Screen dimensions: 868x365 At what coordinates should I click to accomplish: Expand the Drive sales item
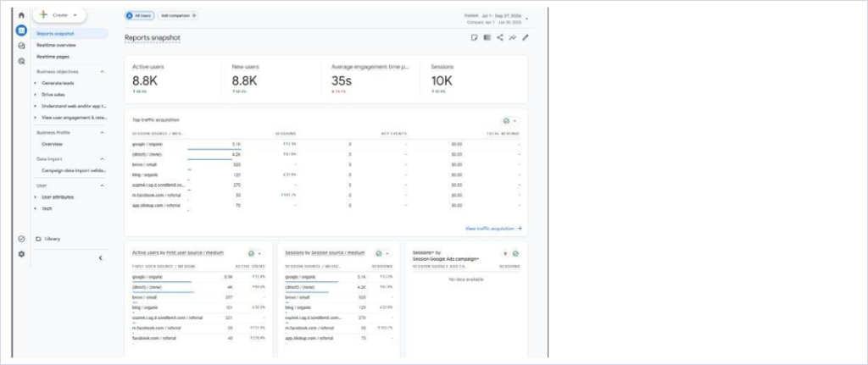pyautogui.click(x=36, y=95)
